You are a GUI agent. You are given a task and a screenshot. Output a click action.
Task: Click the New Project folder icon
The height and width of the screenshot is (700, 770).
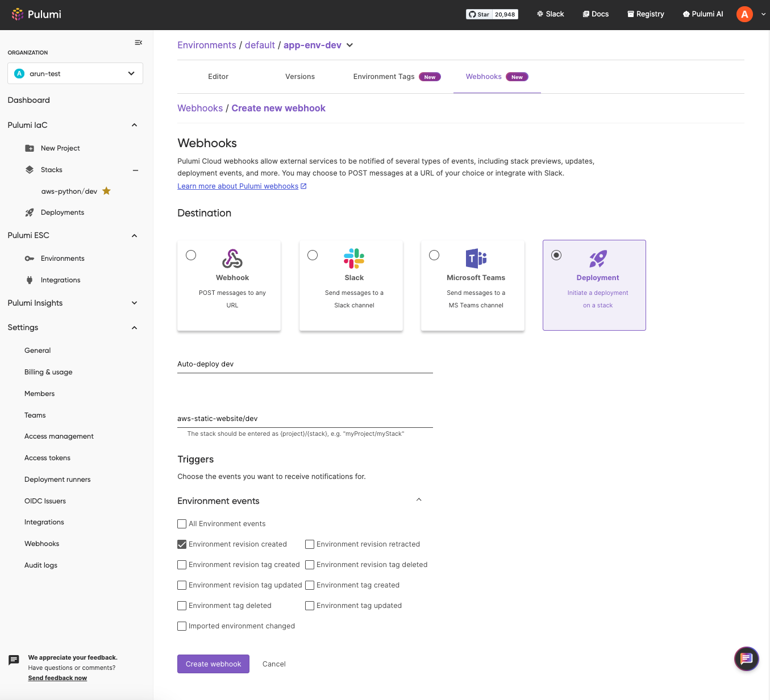[30, 148]
